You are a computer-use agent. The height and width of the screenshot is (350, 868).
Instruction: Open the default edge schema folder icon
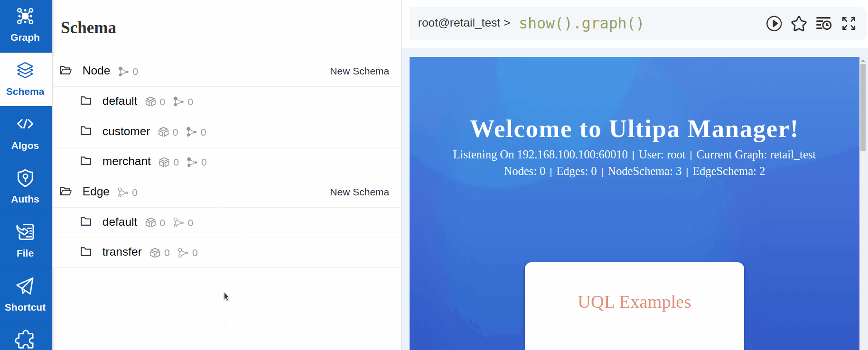pos(86,221)
